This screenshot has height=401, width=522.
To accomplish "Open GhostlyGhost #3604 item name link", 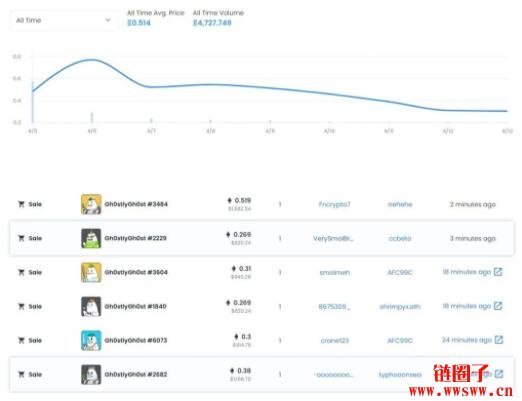I will tap(136, 272).
